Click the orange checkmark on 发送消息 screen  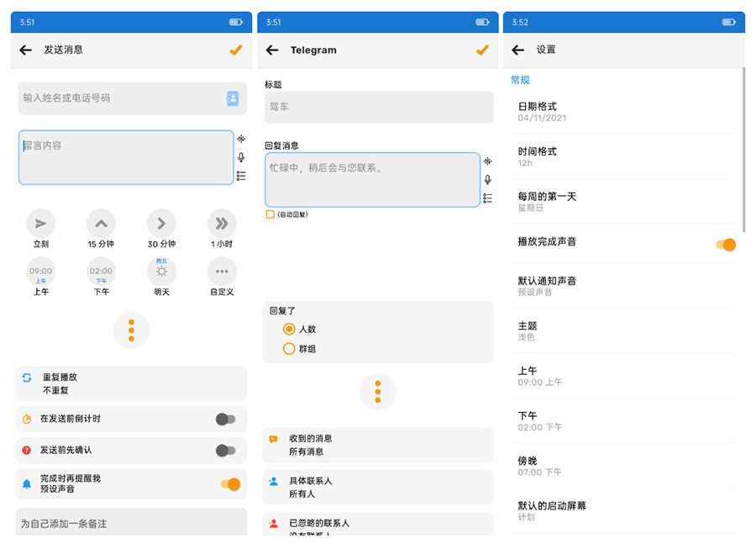[x=236, y=50]
